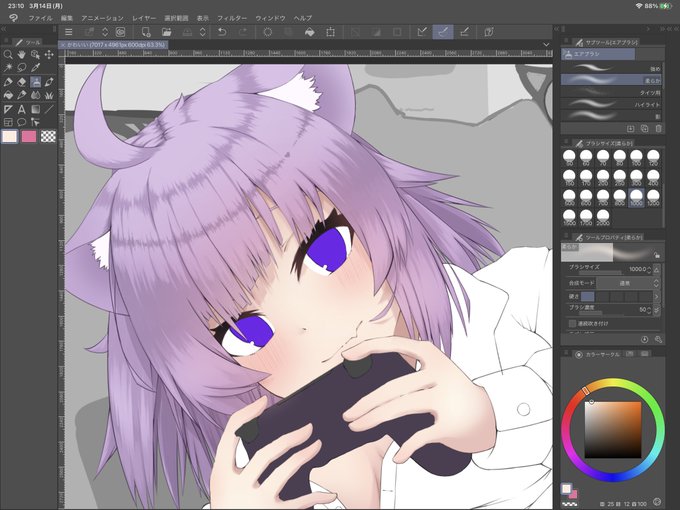680x510 pixels.
Task: Click brush size up-down stepper
Action: (x=649, y=270)
